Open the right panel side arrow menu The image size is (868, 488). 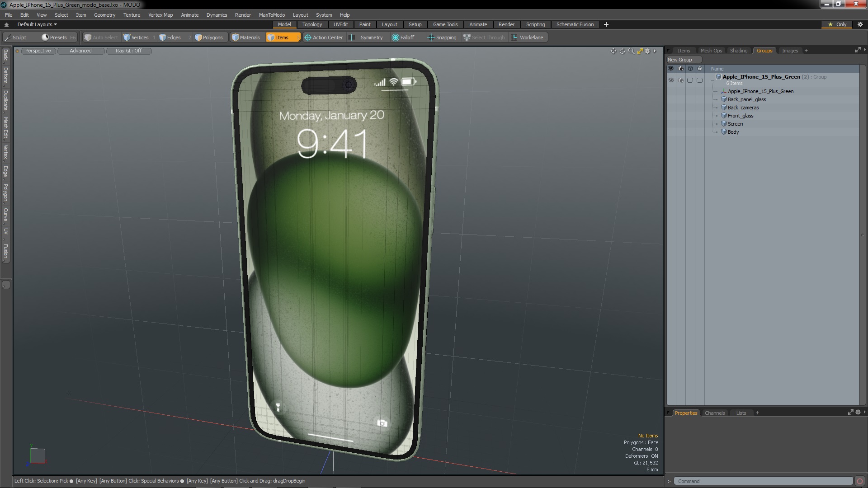864,50
